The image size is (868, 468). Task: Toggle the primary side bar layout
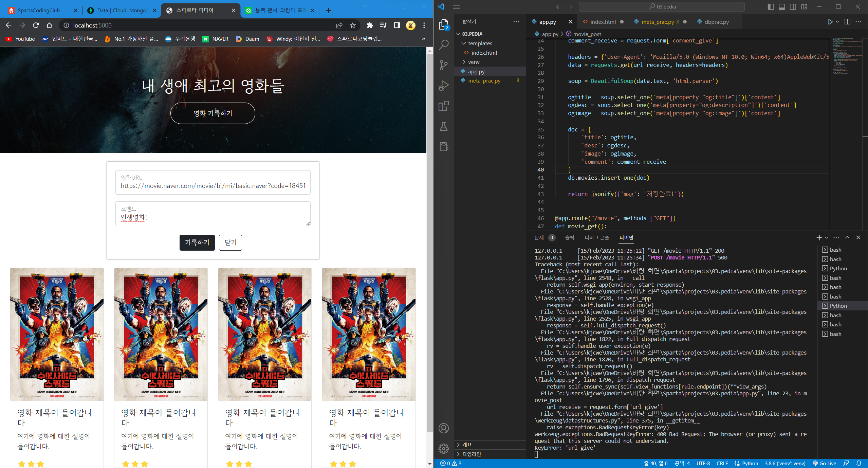tap(771, 7)
